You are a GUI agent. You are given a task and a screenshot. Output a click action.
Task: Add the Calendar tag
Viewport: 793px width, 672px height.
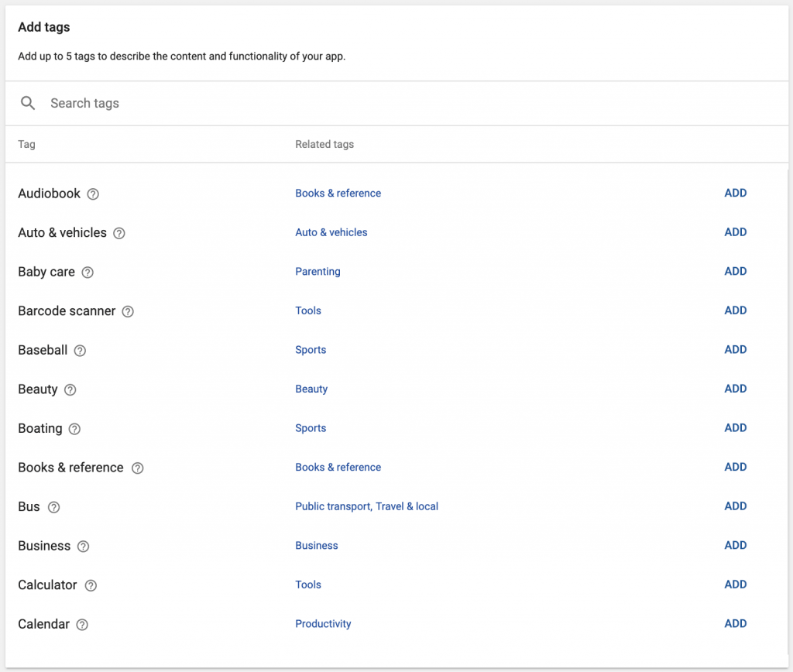coord(735,623)
